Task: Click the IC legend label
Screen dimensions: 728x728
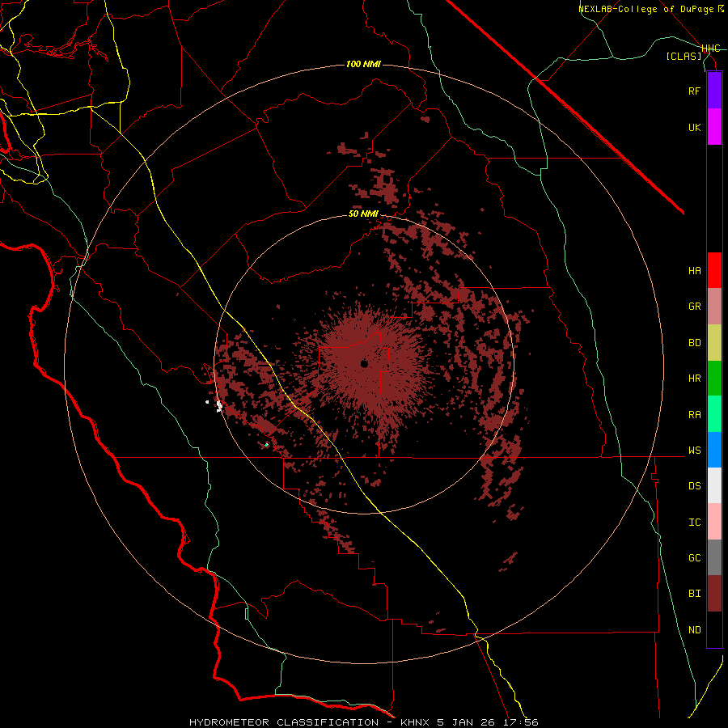Action: pos(694,523)
